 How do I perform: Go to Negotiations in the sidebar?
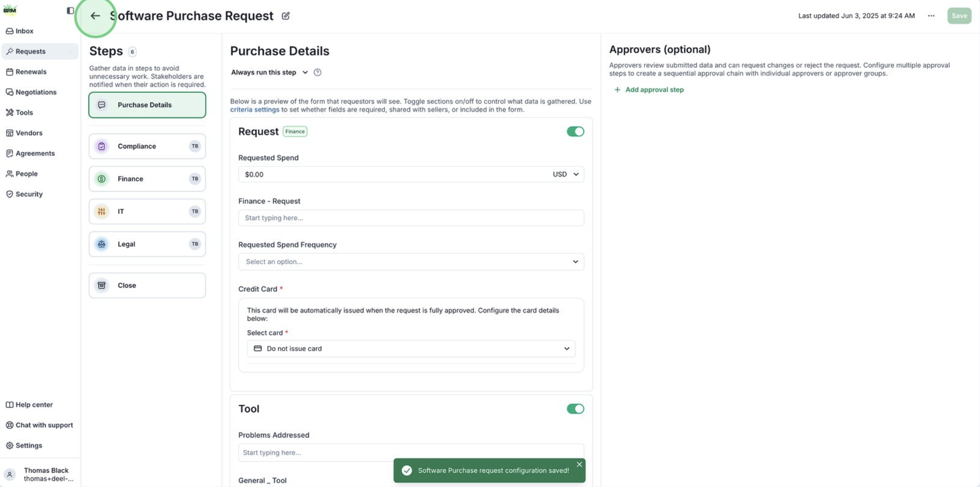tap(40, 92)
